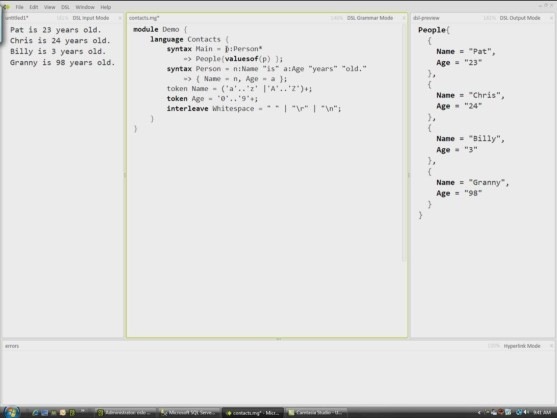
Task: Click the Intellipad application icon beside File
Action: 6,7
